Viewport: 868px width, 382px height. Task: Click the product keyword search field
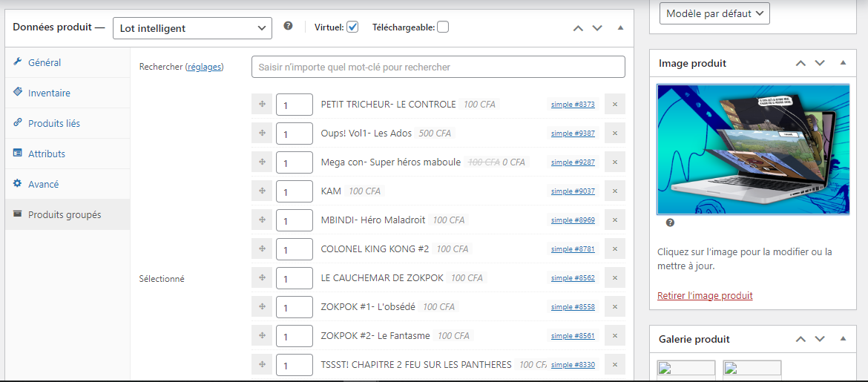(438, 67)
